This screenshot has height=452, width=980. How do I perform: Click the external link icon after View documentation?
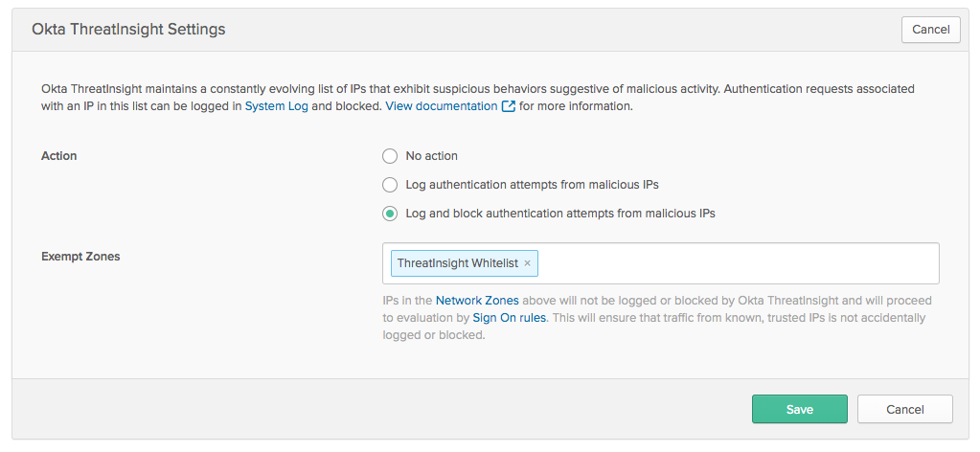point(508,106)
